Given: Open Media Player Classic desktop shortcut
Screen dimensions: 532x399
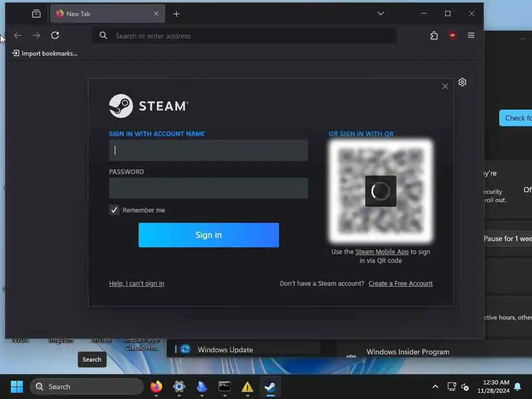Looking at the screenshot, I should tap(142, 343).
